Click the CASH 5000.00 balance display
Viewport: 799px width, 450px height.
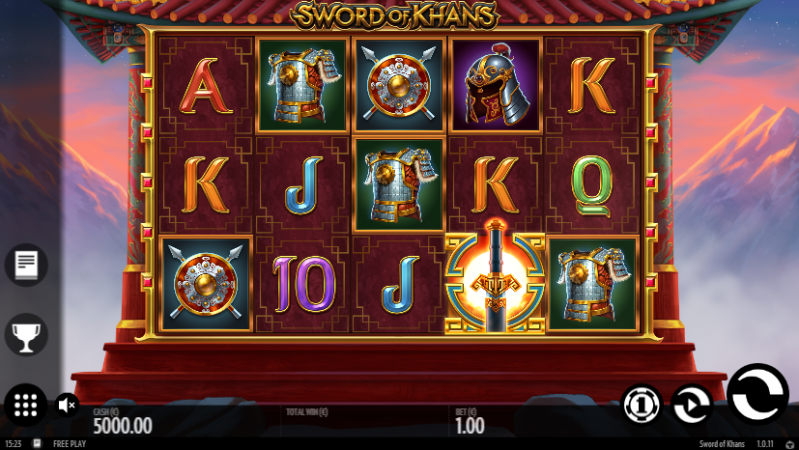[x=122, y=421]
